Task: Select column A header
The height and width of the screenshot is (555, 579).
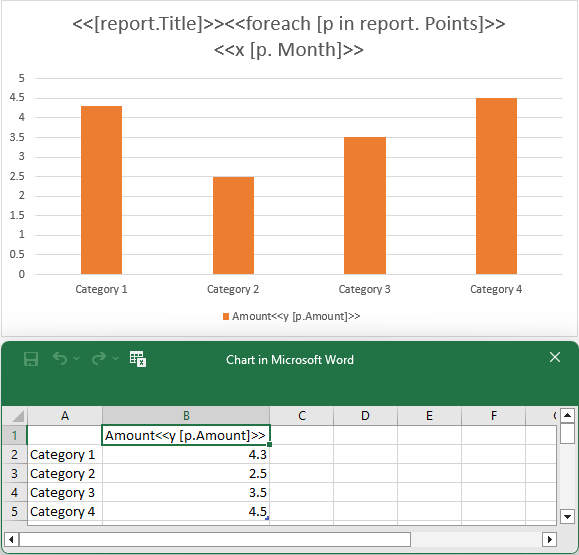Action: 65,416
